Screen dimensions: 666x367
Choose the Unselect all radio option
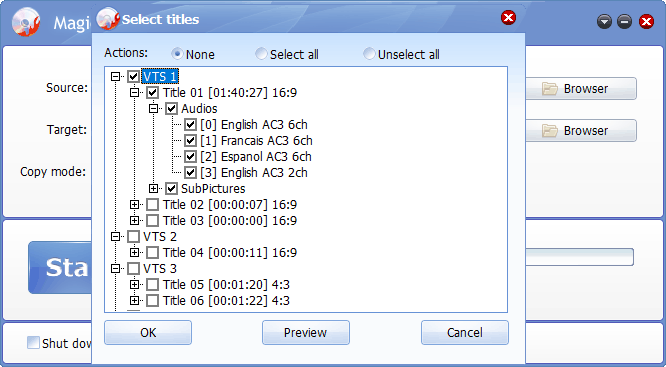pos(369,54)
